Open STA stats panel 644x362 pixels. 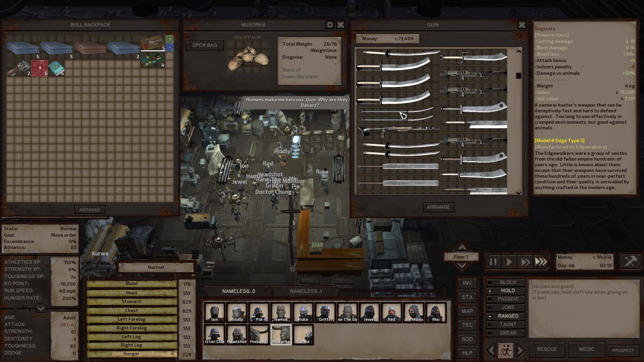click(467, 297)
